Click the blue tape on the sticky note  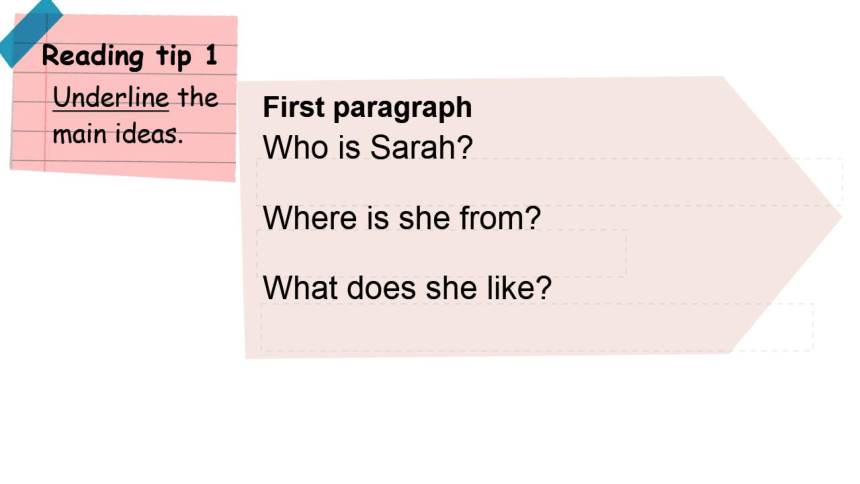tap(31, 32)
